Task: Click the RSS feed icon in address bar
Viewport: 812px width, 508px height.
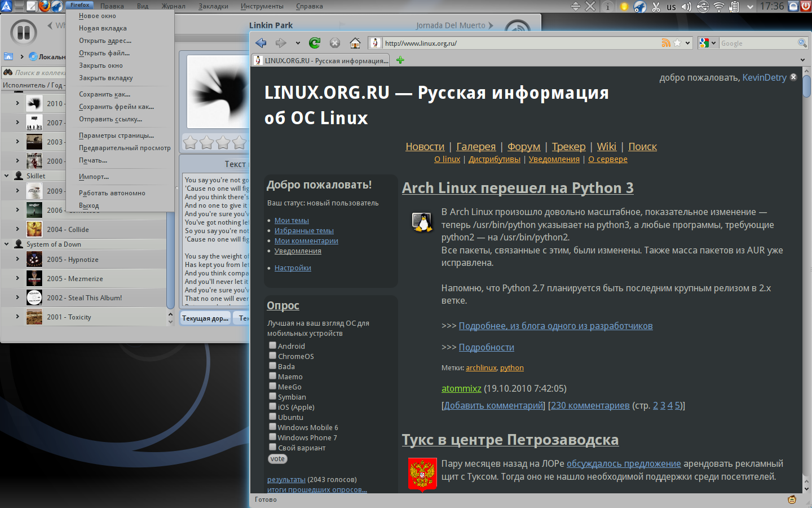Action: [x=666, y=43]
